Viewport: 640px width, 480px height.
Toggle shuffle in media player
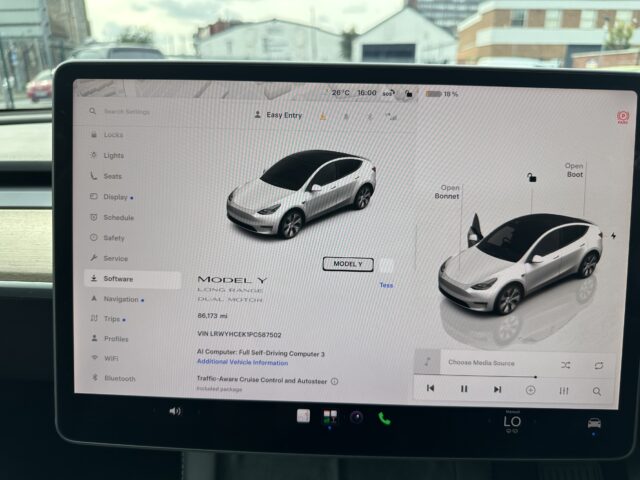(565, 365)
